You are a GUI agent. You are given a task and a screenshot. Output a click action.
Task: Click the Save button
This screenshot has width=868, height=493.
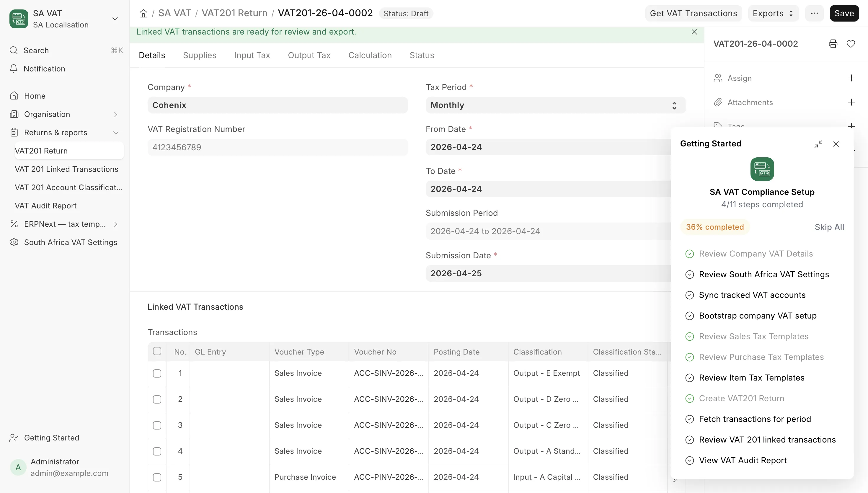coord(844,14)
